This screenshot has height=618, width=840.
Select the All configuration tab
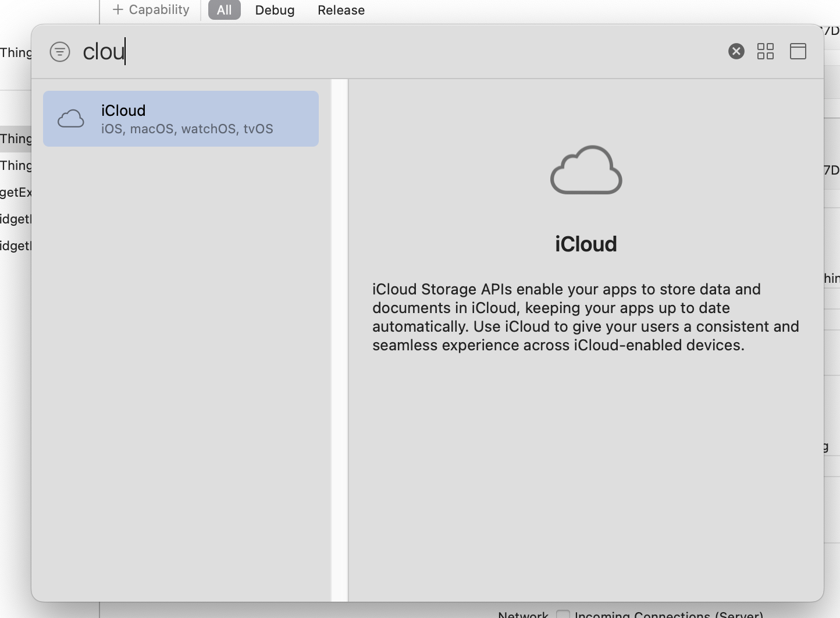click(225, 10)
